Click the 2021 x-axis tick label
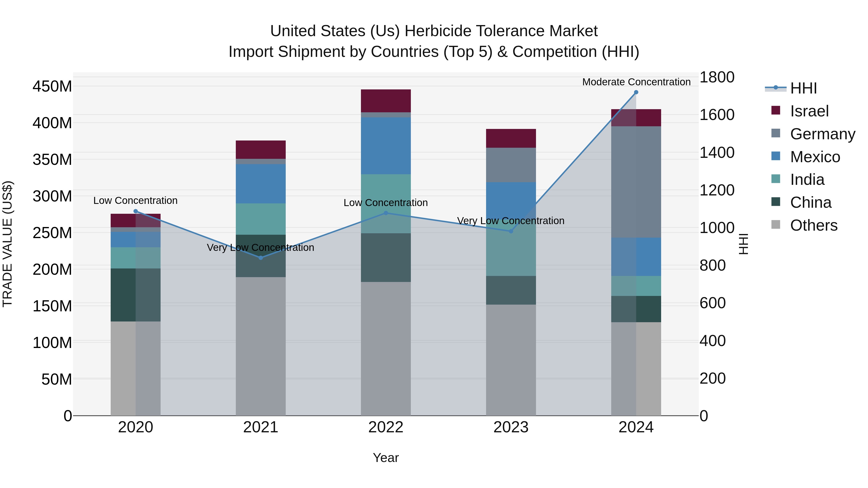This screenshot has height=488, width=868. tap(261, 427)
